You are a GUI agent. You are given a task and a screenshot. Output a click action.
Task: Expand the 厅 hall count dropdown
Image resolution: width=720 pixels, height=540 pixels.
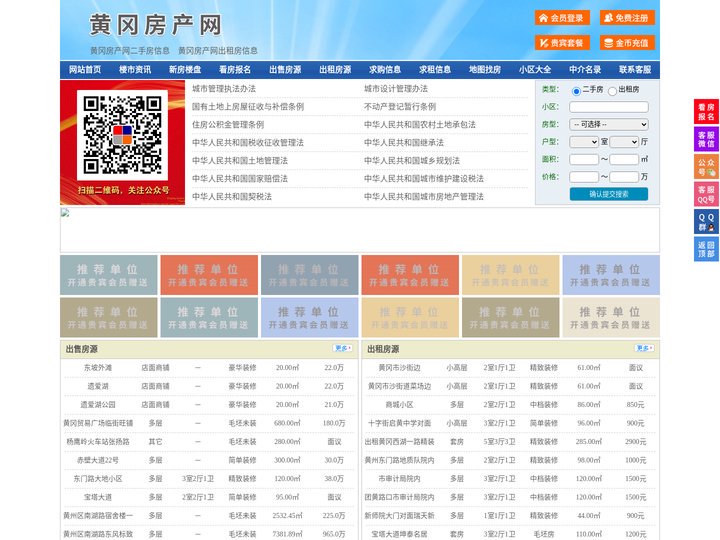(x=624, y=142)
